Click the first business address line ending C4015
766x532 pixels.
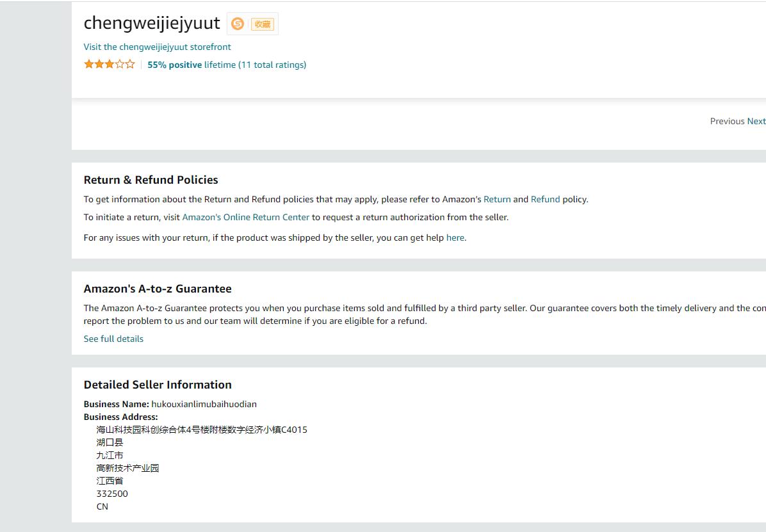coord(202,430)
